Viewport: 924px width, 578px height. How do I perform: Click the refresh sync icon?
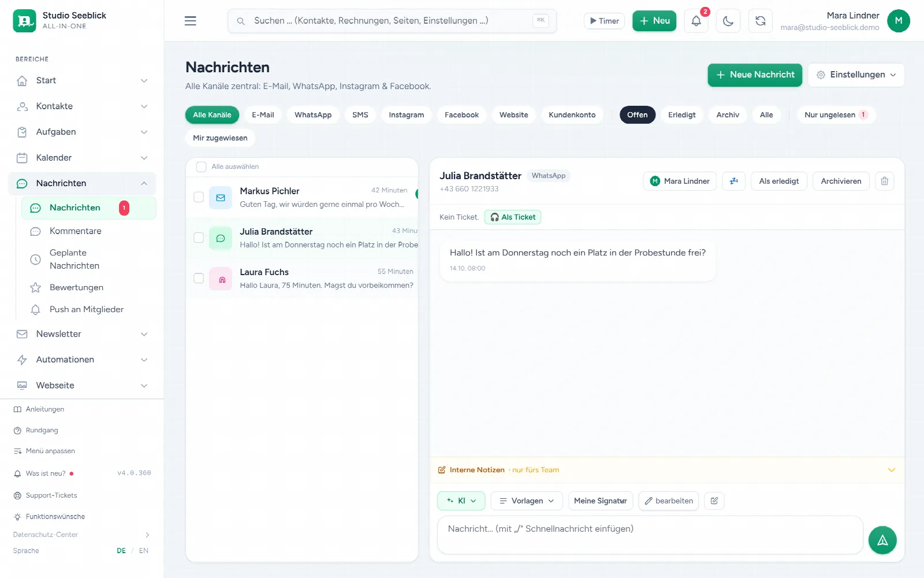(761, 21)
